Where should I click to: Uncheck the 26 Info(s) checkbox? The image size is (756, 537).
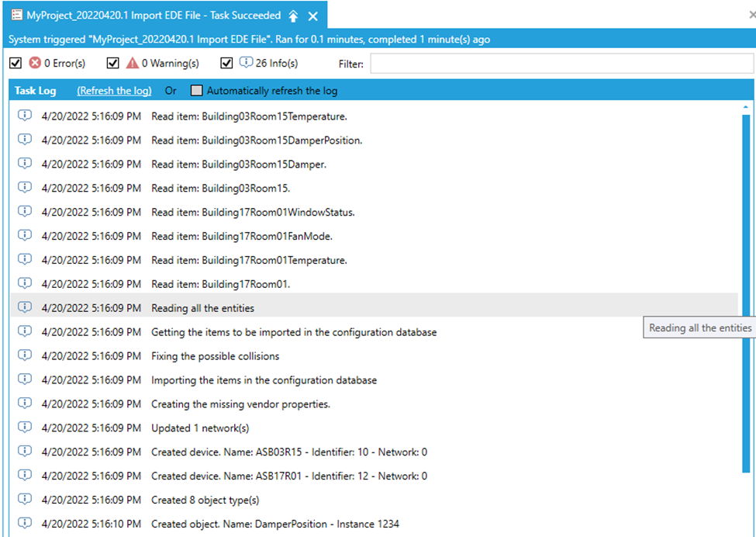point(226,64)
